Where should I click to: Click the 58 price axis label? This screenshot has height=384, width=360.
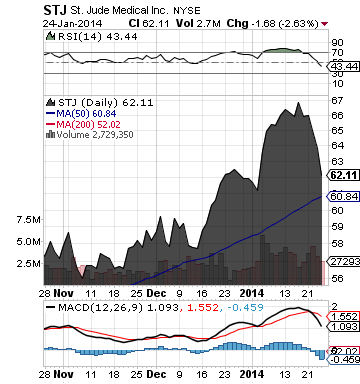pos(337,243)
